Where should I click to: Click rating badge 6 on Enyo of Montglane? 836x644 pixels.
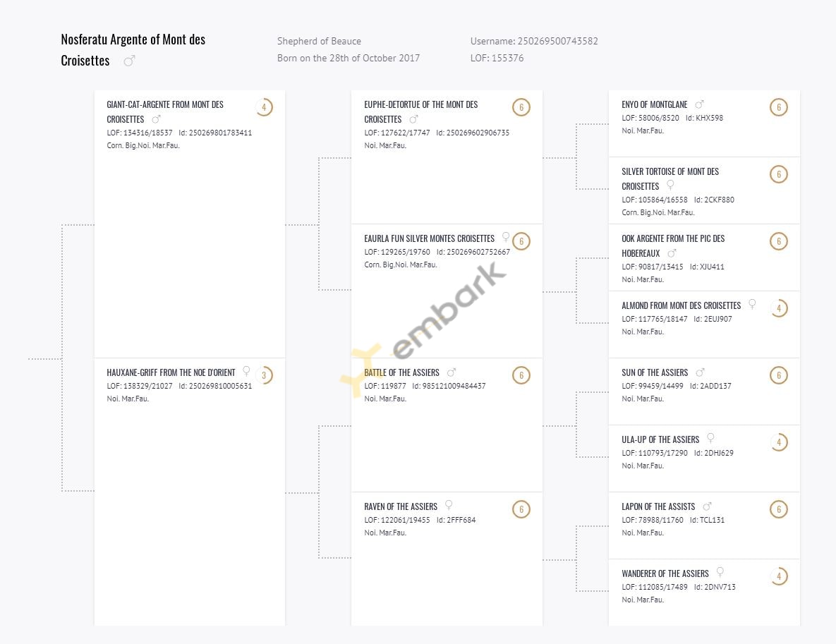[779, 107]
